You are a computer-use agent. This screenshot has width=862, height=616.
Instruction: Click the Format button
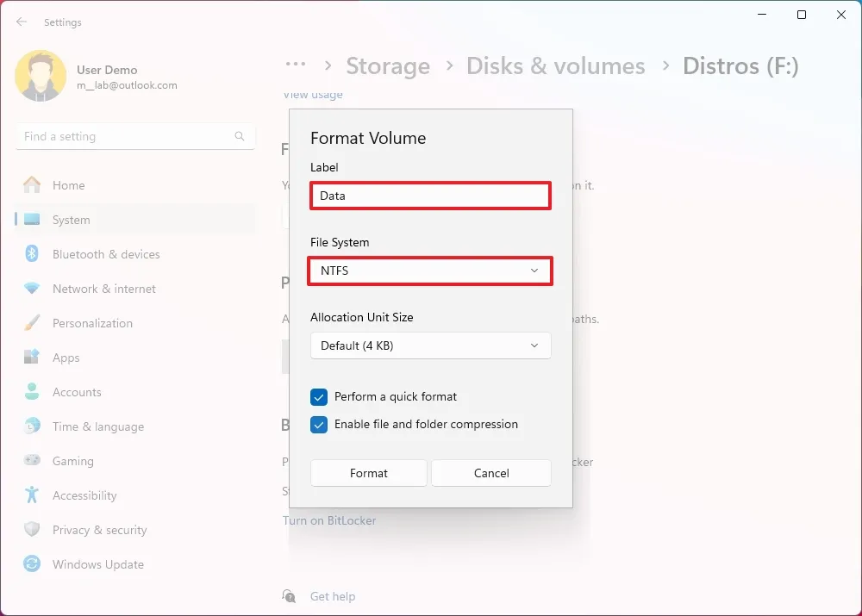click(368, 473)
